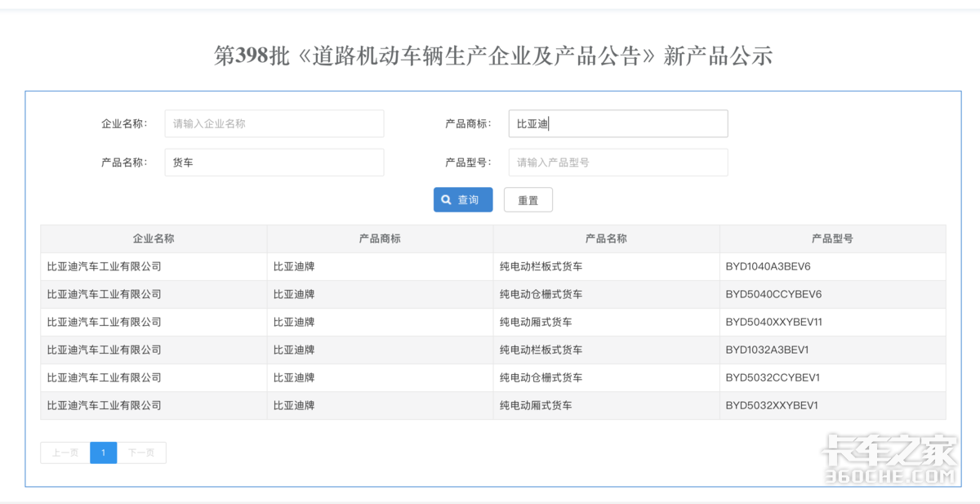Select model BYD1040A3BEV6 cell
This screenshot has height=504, width=980.
pyautogui.click(x=768, y=266)
